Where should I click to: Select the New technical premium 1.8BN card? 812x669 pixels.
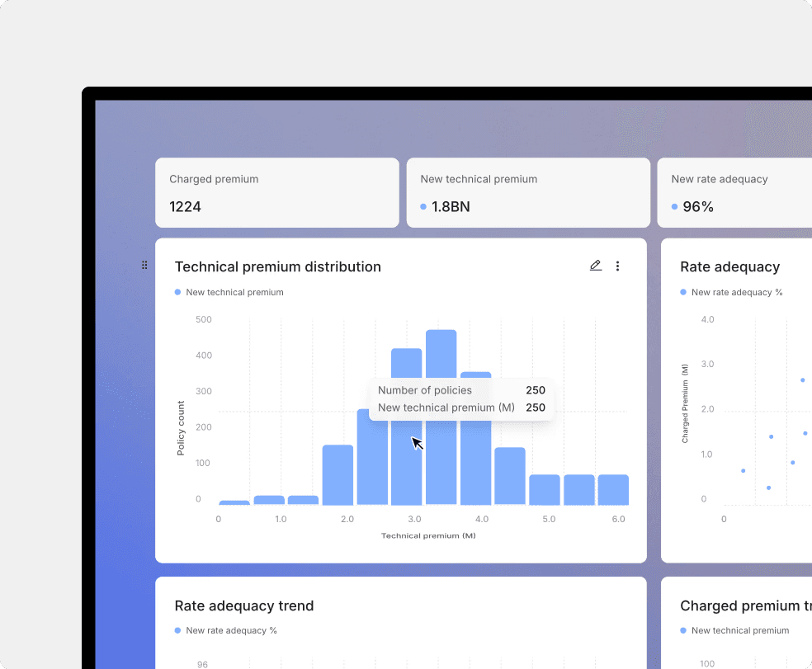[528, 193]
